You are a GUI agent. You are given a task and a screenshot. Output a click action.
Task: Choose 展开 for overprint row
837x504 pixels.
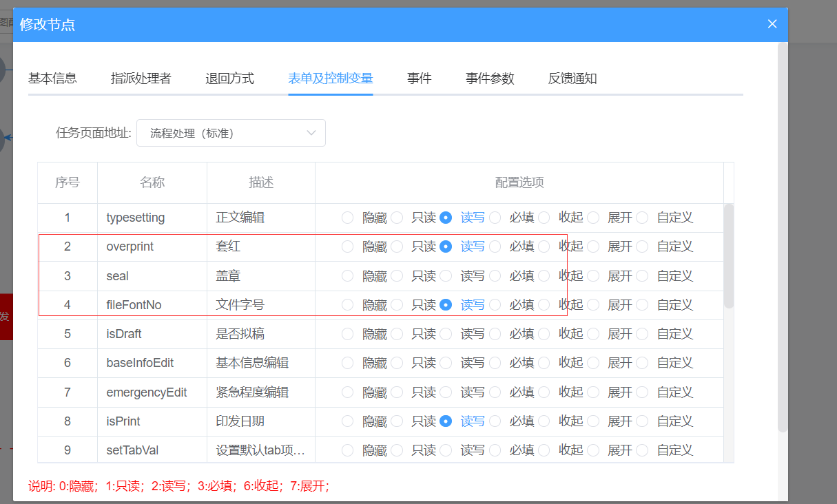click(x=593, y=246)
